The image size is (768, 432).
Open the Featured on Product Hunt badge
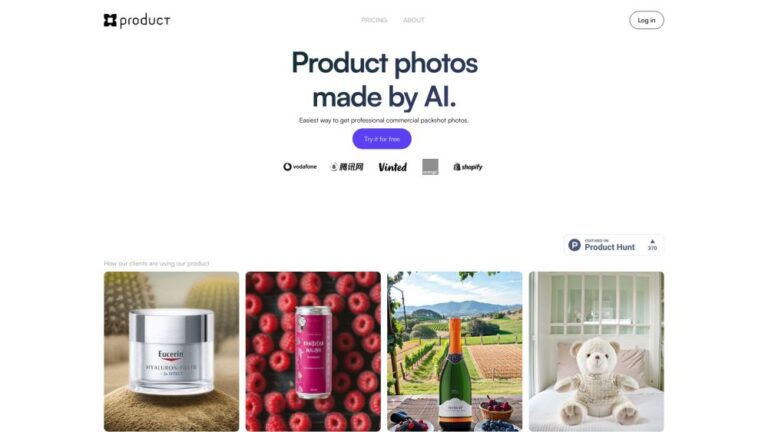[x=614, y=245]
